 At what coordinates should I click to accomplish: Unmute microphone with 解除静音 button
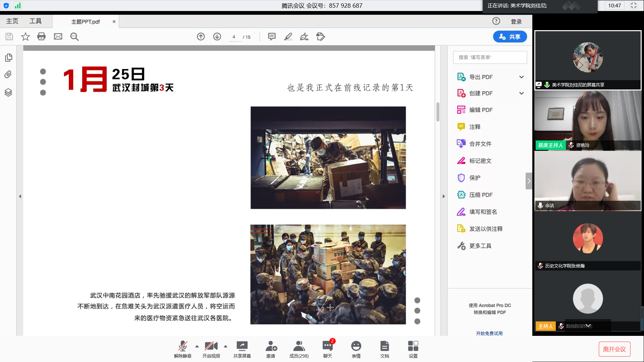(182, 349)
